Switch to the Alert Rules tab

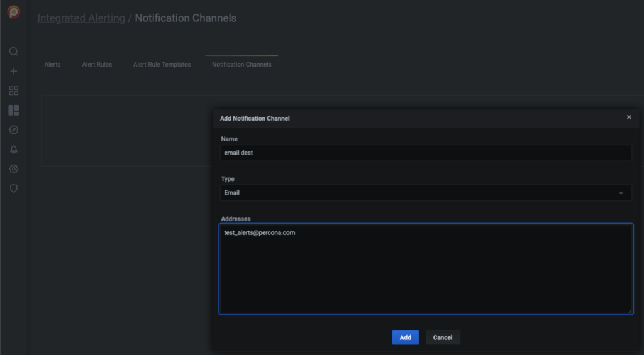pyautogui.click(x=97, y=65)
